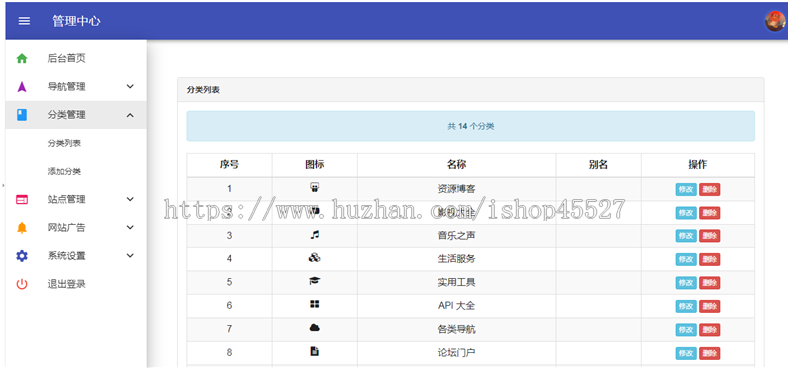Click 删除 button for 各类导航
Image resolution: width=790 pixels, height=370 pixels.
pyautogui.click(x=709, y=330)
